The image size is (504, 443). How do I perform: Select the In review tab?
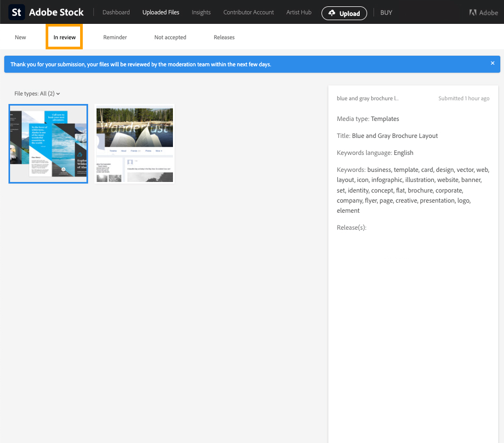pyautogui.click(x=64, y=37)
